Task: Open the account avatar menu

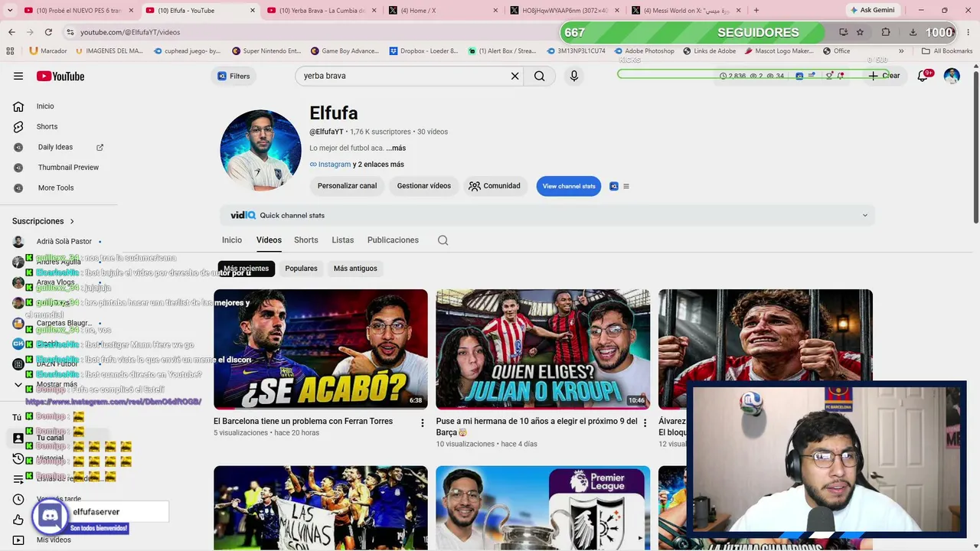Action: click(952, 76)
